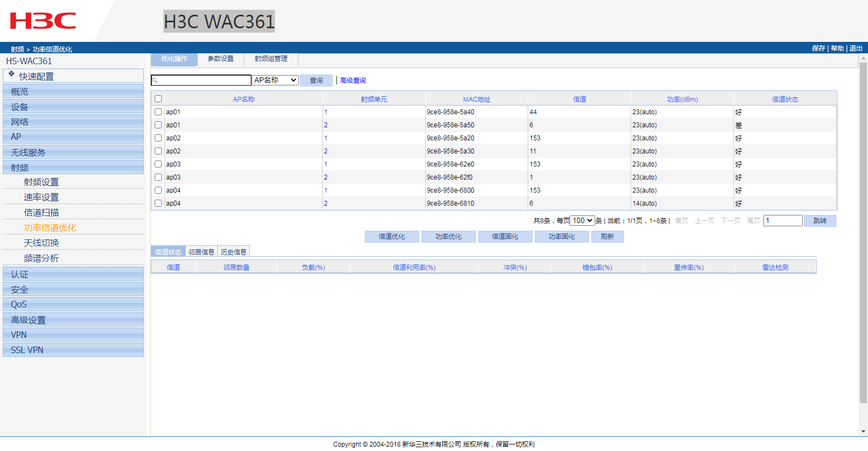Open the 射频组管理 tab
Viewport: 868px width, 451px height.
tap(271, 59)
